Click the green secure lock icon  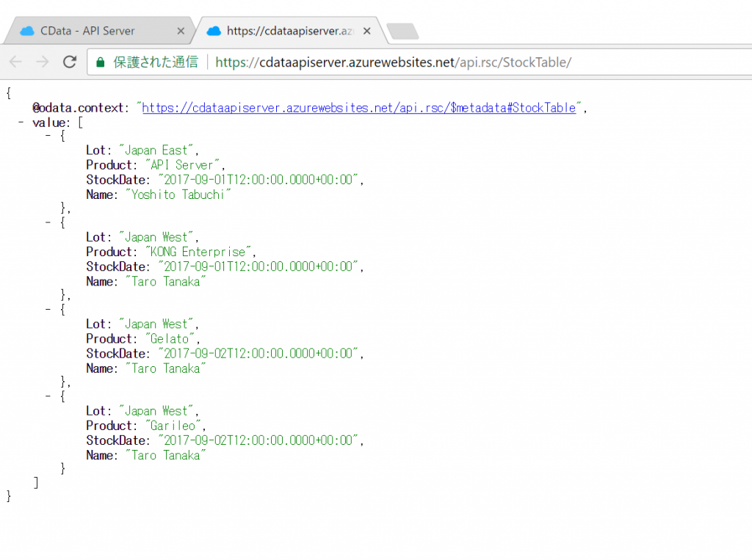pos(100,62)
